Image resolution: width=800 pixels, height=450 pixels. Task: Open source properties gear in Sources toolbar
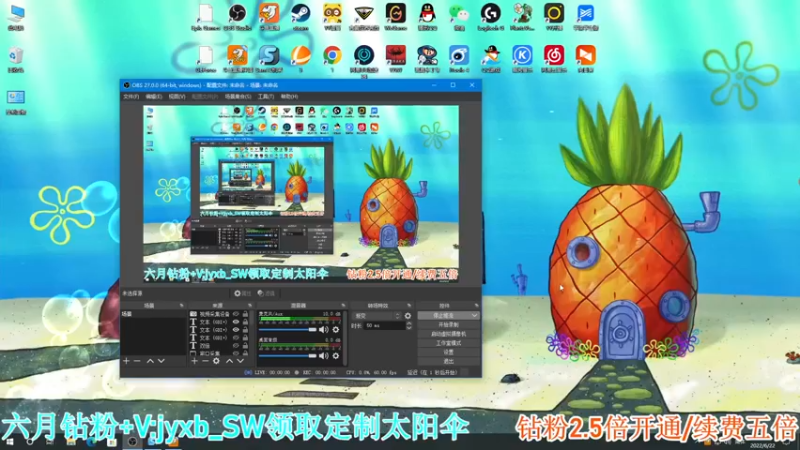click(216, 361)
